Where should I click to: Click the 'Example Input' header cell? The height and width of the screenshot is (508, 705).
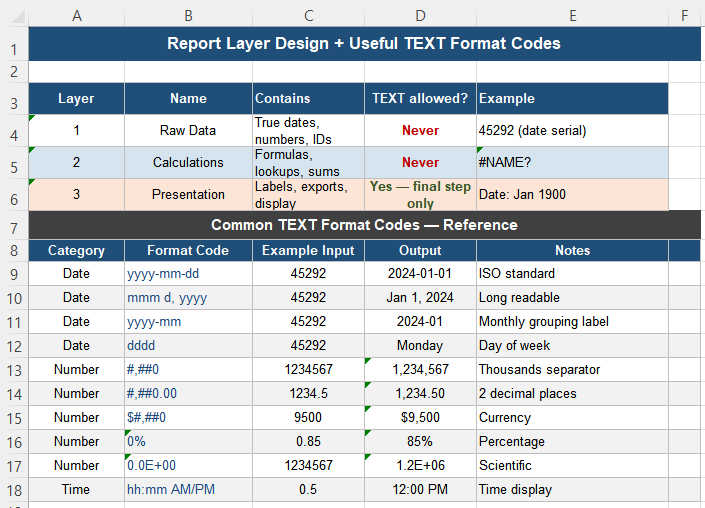pyautogui.click(x=308, y=250)
